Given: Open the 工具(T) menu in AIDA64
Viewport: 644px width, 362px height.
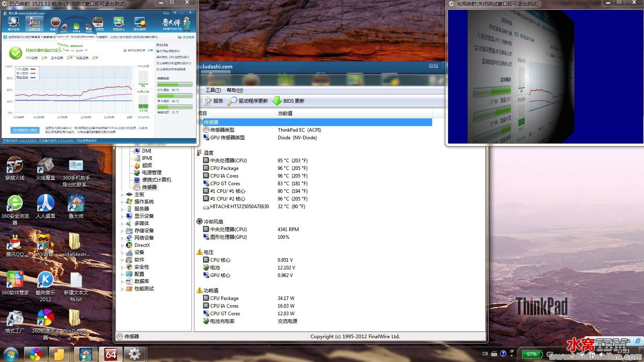Looking at the screenshot, I should click(213, 90).
